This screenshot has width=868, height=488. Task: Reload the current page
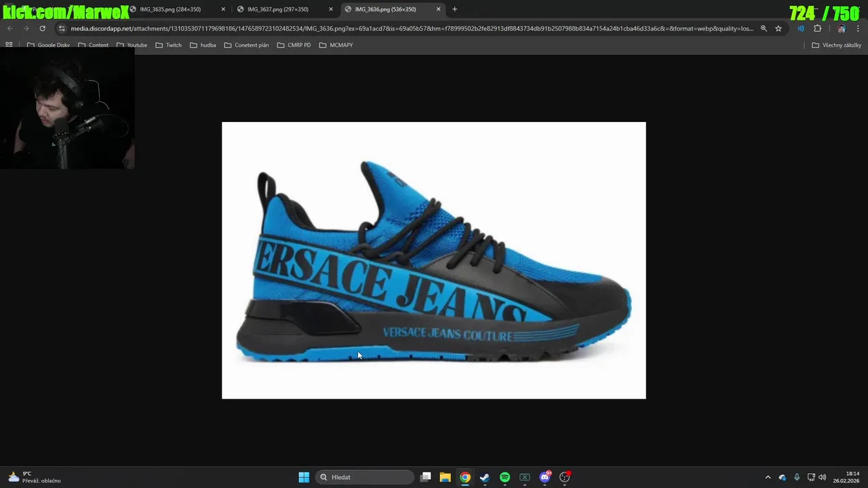coord(42,28)
